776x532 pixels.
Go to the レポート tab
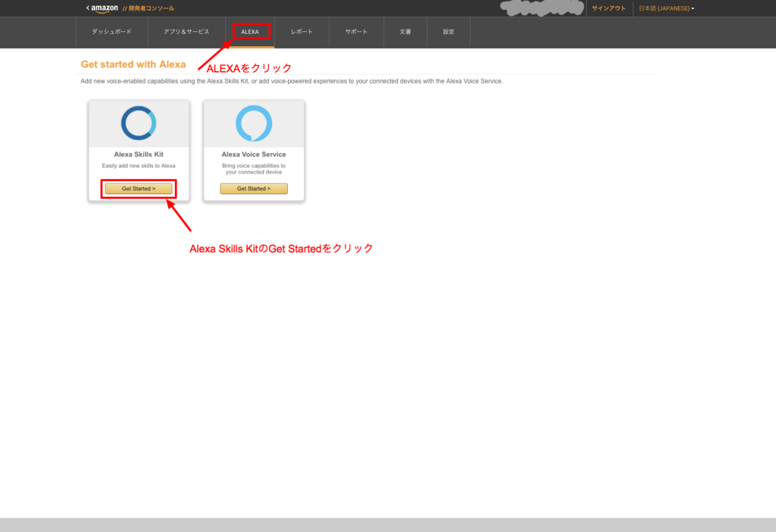[x=302, y=32]
